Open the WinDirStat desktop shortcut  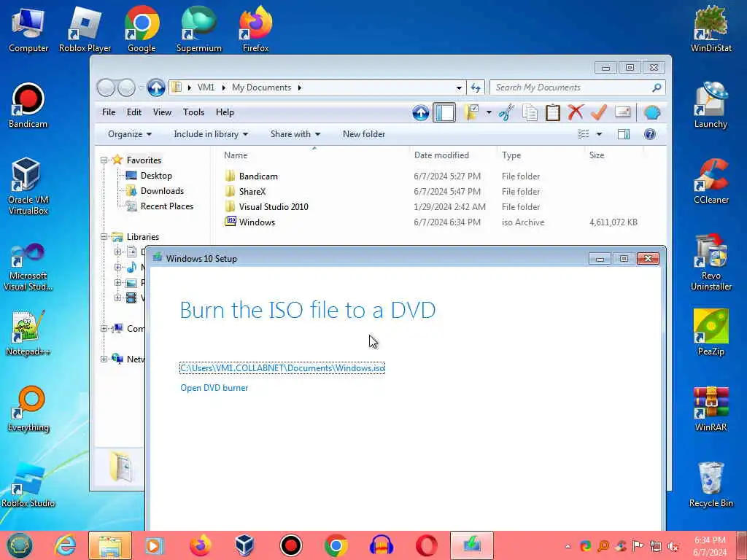[711, 28]
